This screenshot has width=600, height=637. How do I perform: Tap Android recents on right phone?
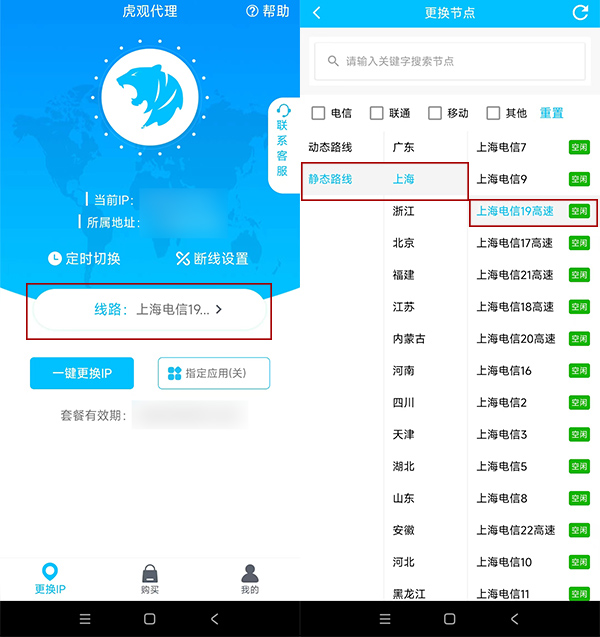tap(385, 619)
